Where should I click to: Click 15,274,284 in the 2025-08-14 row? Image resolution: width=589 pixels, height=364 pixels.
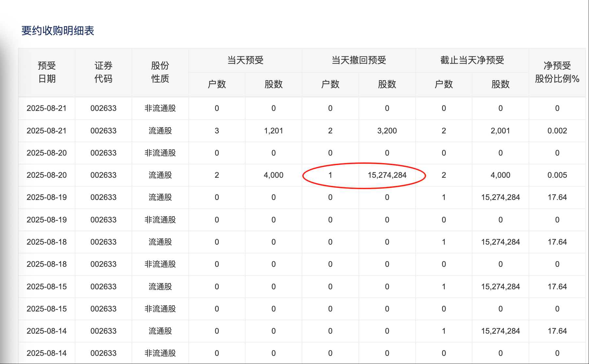coord(500,331)
